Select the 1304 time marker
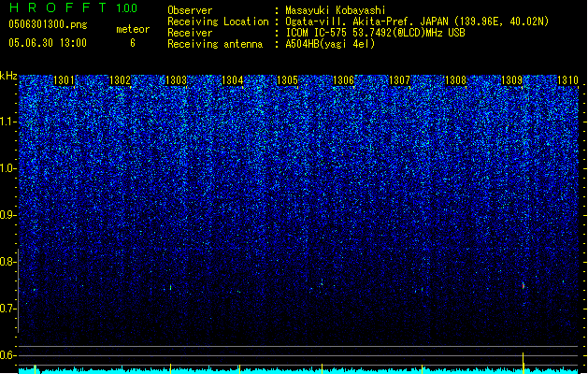 coord(233,80)
